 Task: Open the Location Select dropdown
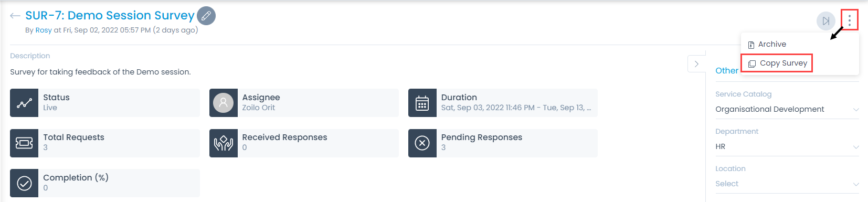point(787,184)
